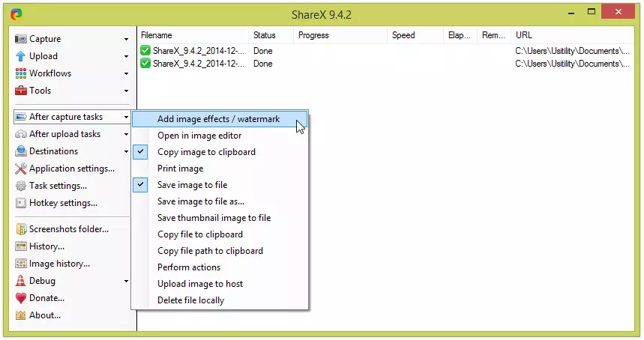The width and height of the screenshot is (644, 340).
Task: Click the Workflows grid icon
Action: point(20,73)
